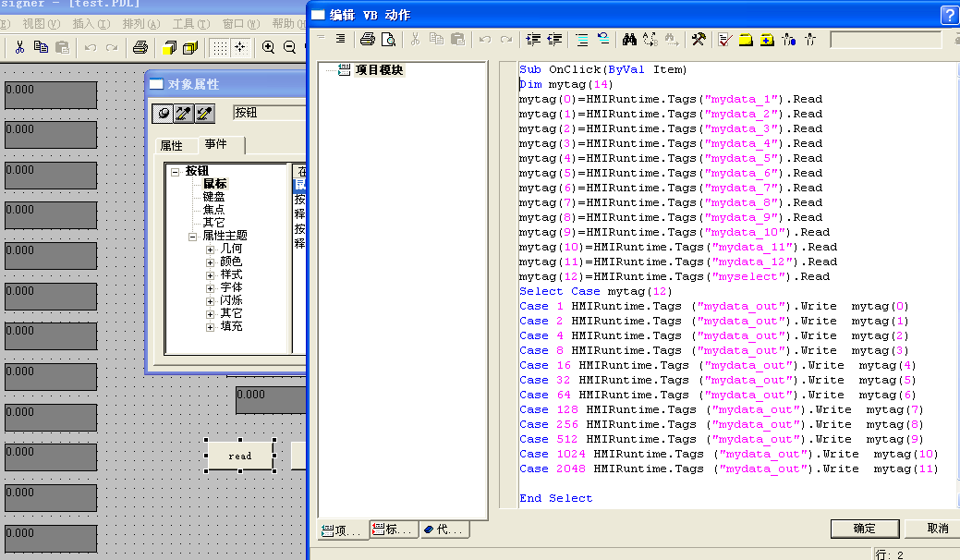The image size is (960, 560).
Task: Open the 工具(T) menu
Action: click(191, 24)
